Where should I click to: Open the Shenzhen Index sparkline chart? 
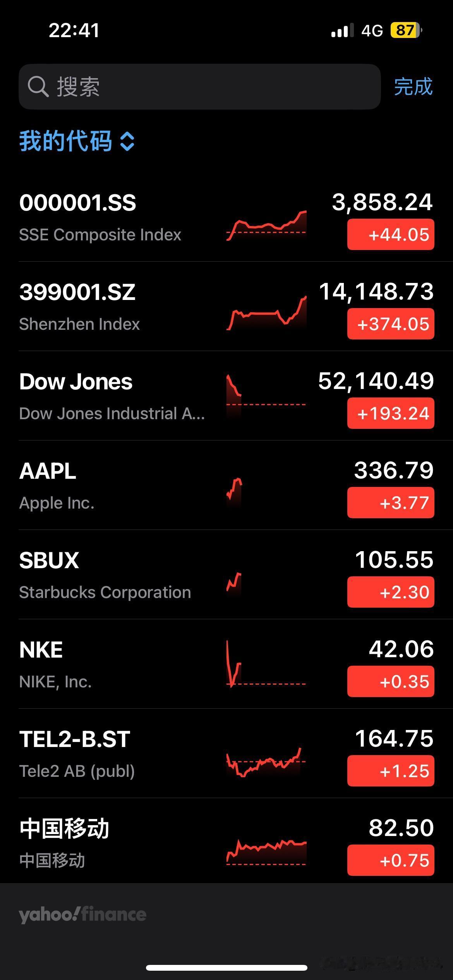pyautogui.click(x=266, y=313)
